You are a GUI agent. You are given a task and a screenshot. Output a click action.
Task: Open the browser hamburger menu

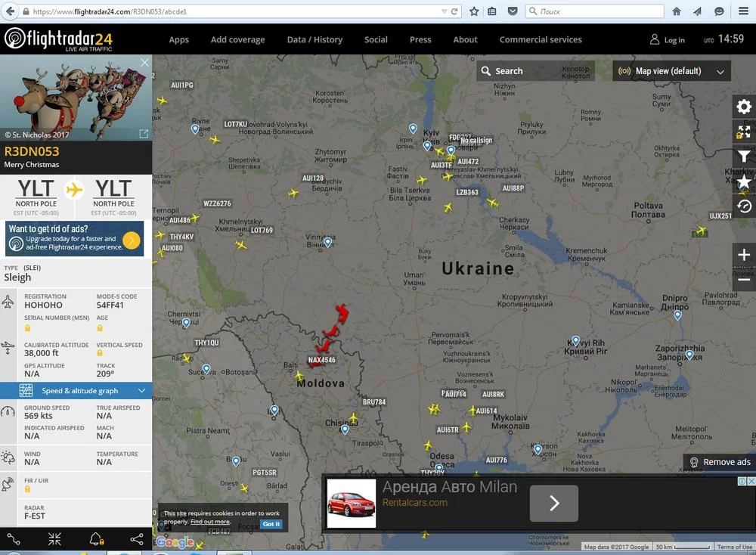[743, 11]
